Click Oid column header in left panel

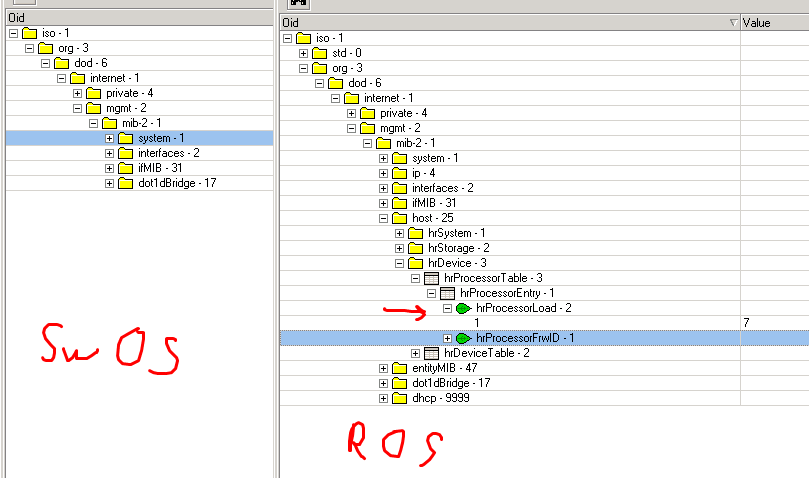click(139, 18)
